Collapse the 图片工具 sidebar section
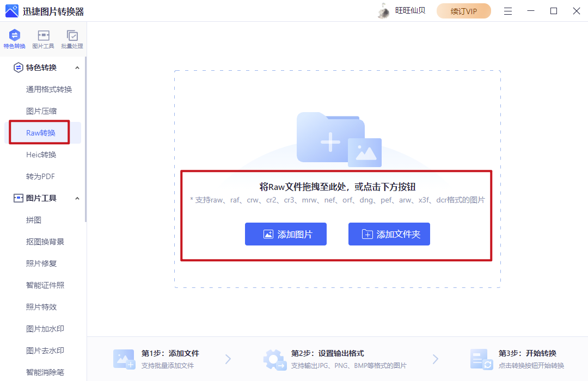Viewport: 588px width, 381px height. [77, 198]
